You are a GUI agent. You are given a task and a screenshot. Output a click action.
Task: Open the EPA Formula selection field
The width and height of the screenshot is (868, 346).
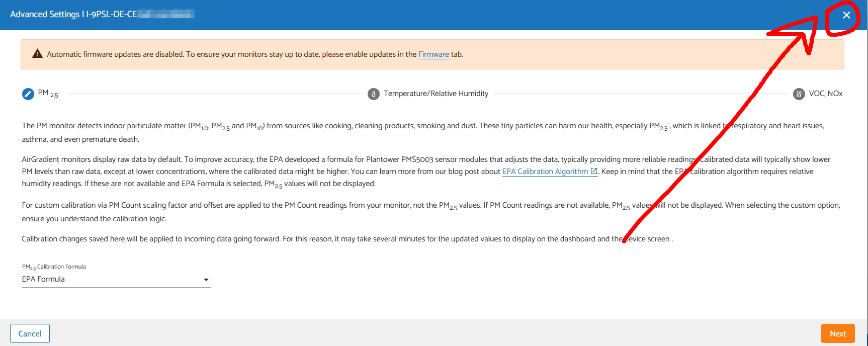tap(111, 279)
